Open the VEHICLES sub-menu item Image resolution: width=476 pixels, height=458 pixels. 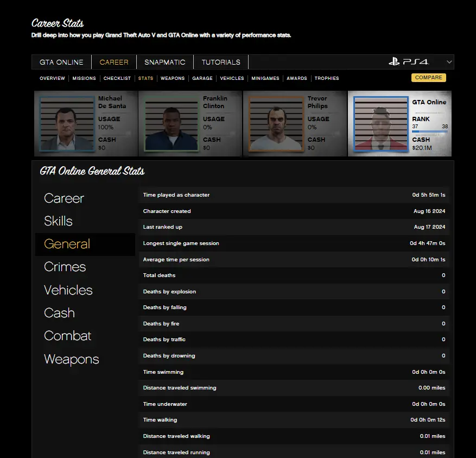coord(232,78)
